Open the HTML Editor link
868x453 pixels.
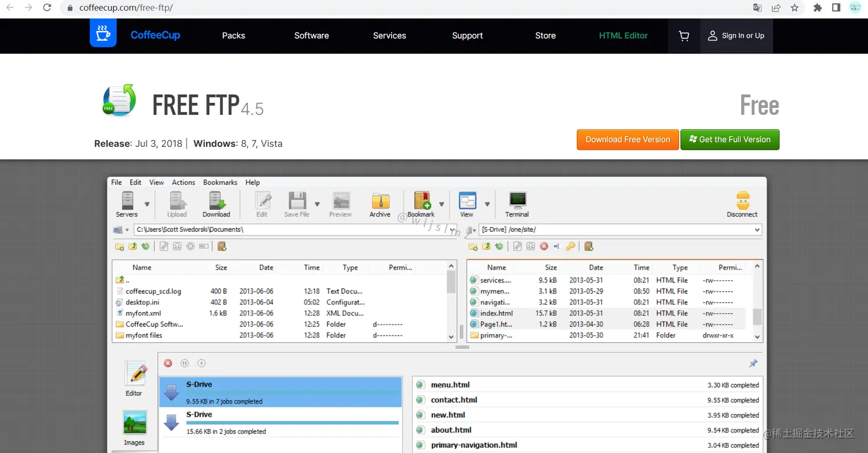tap(623, 36)
